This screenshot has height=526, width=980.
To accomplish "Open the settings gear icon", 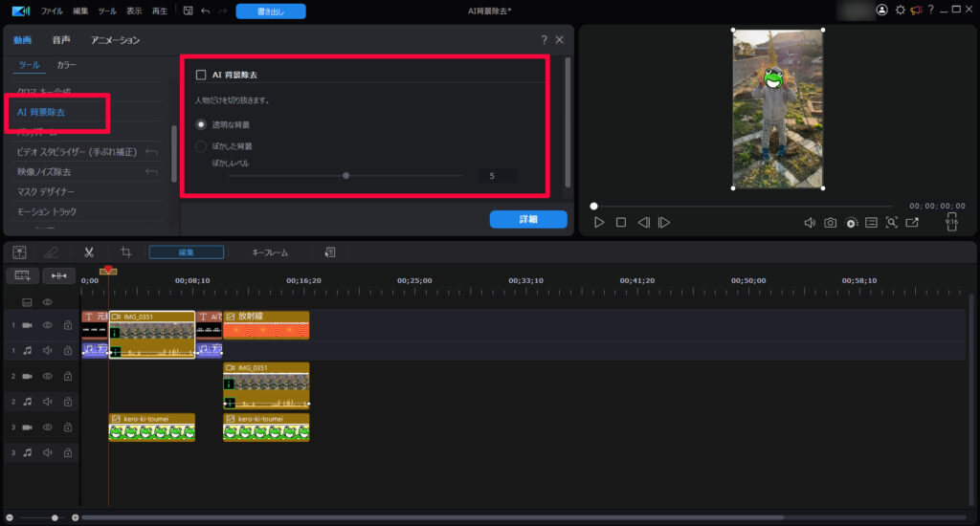I will [x=900, y=10].
